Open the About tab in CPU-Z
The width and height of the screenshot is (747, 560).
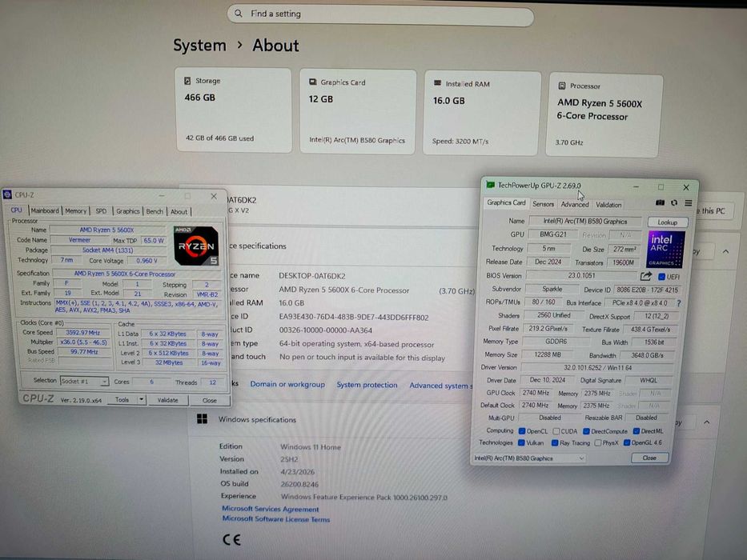[x=179, y=211]
